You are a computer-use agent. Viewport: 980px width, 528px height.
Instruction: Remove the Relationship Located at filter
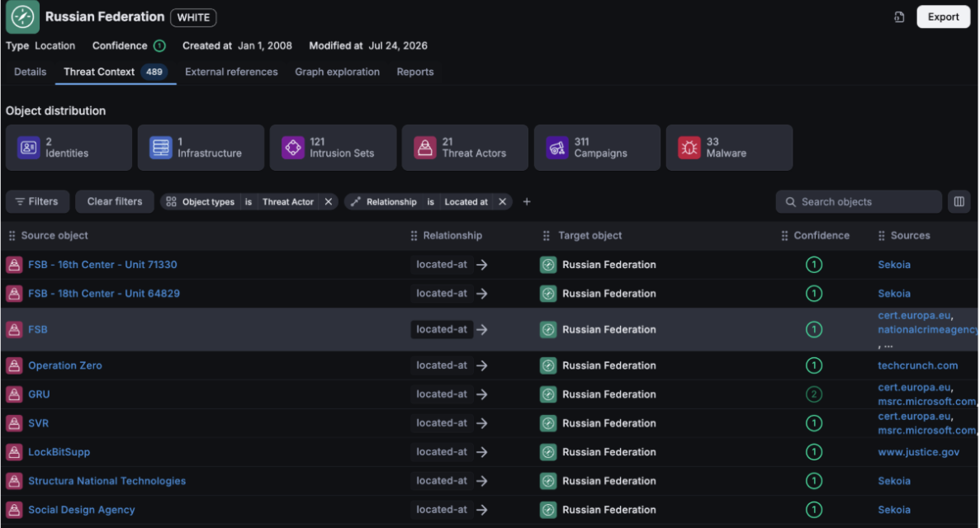pyautogui.click(x=502, y=202)
